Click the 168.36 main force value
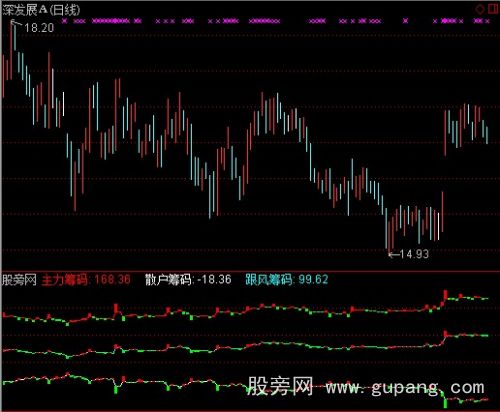 (x=112, y=280)
